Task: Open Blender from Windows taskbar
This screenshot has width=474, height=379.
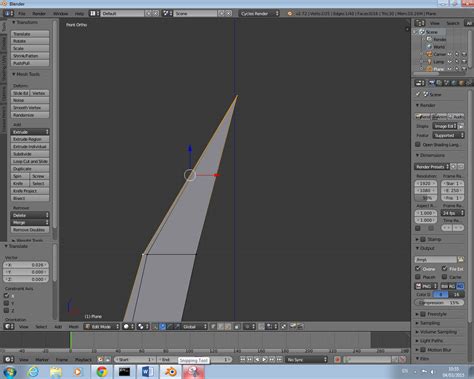Action: (x=171, y=371)
